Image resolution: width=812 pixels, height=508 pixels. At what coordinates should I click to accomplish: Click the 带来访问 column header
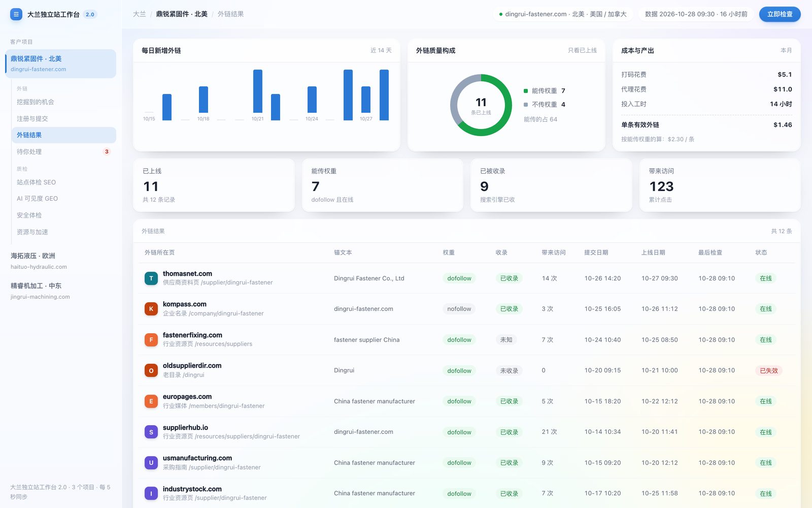[x=554, y=252]
